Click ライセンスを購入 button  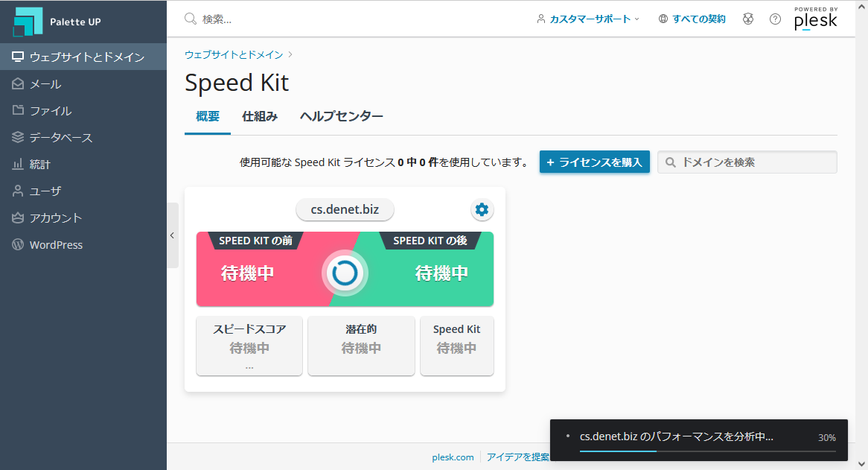(x=595, y=162)
